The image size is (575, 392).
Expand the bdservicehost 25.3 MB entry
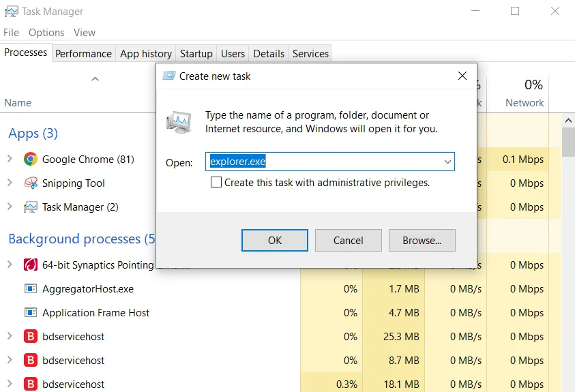[10, 336]
